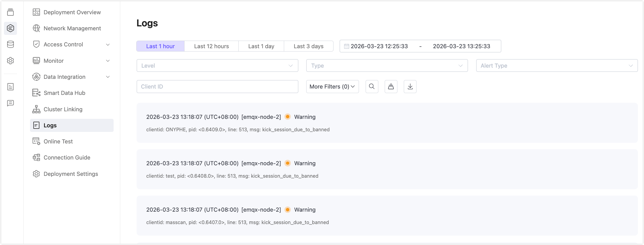Click the database icon in left rail

11,45
